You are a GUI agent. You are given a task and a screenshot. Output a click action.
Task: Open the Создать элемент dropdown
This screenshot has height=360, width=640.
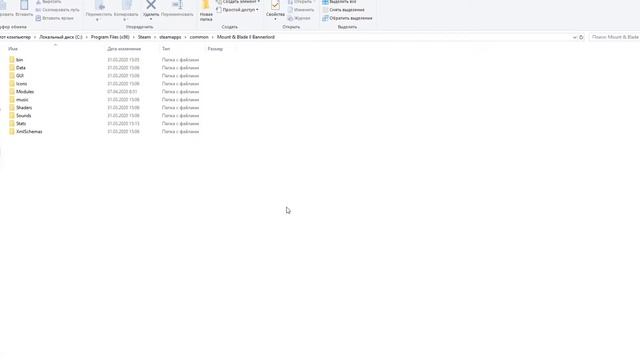point(238,2)
